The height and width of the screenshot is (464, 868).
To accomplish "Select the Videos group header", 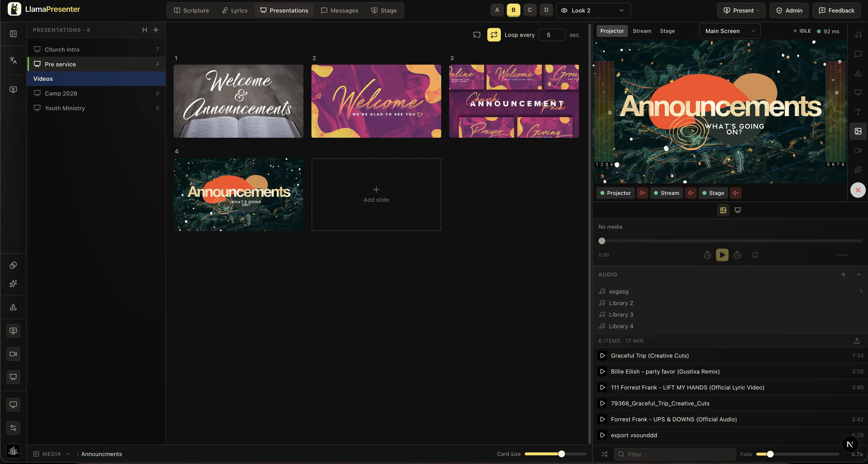I will (96, 79).
